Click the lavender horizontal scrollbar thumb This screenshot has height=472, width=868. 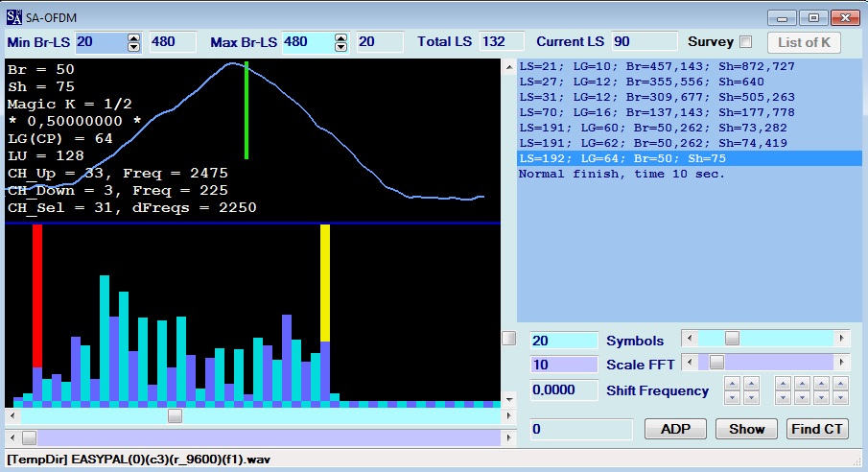(30, 438)
